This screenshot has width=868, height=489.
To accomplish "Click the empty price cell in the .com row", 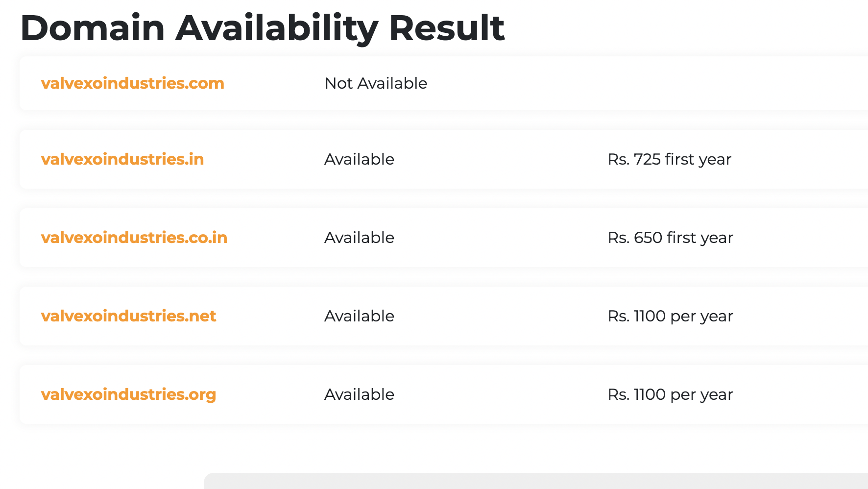I will point(686,83).
